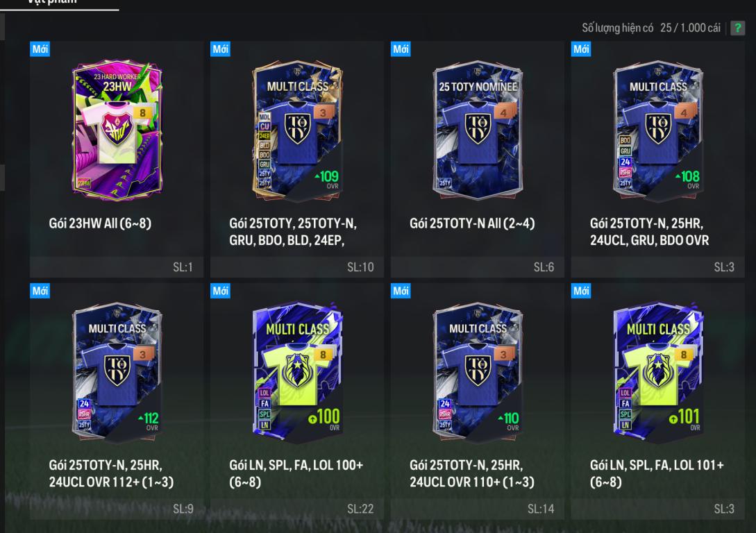The image size is (756, 533).
Task: Open the Multi Class 109 OVR pack card
Action: click(298, 130)
